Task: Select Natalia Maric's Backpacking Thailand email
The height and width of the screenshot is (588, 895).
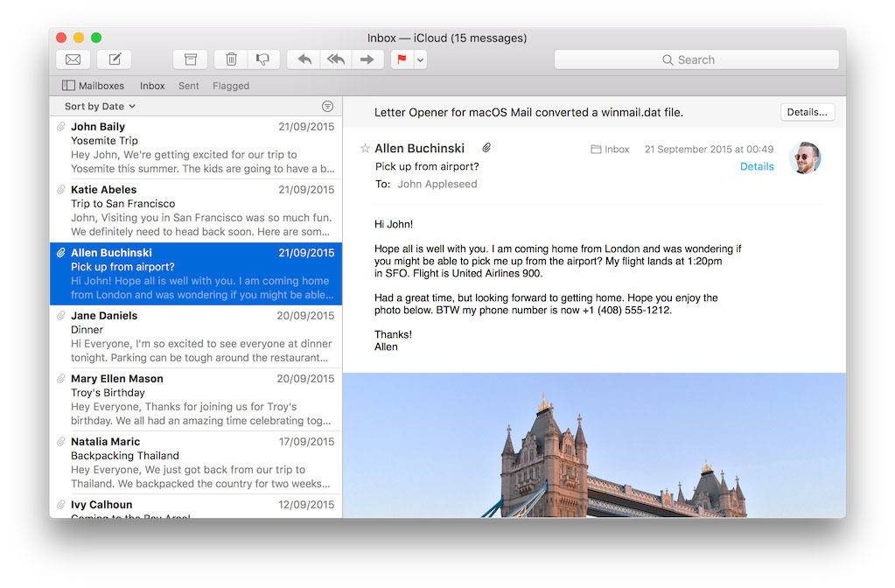Action: click(196, 462)
